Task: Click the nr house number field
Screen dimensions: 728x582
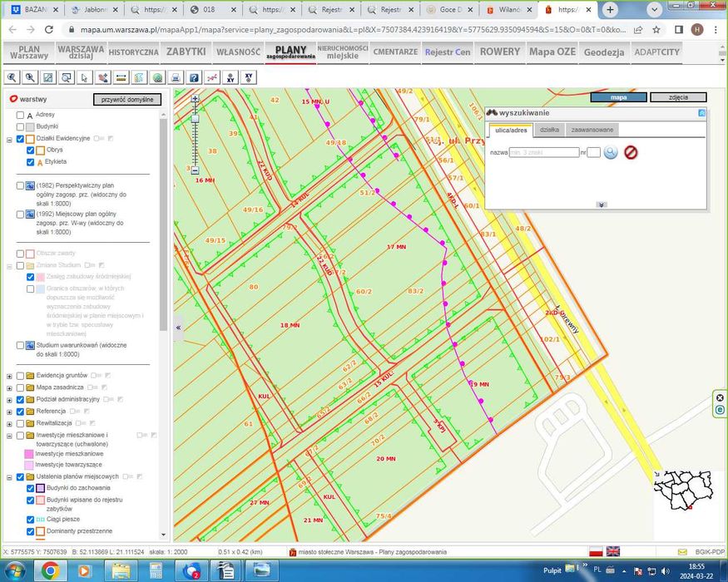Action: coord(593,152)
